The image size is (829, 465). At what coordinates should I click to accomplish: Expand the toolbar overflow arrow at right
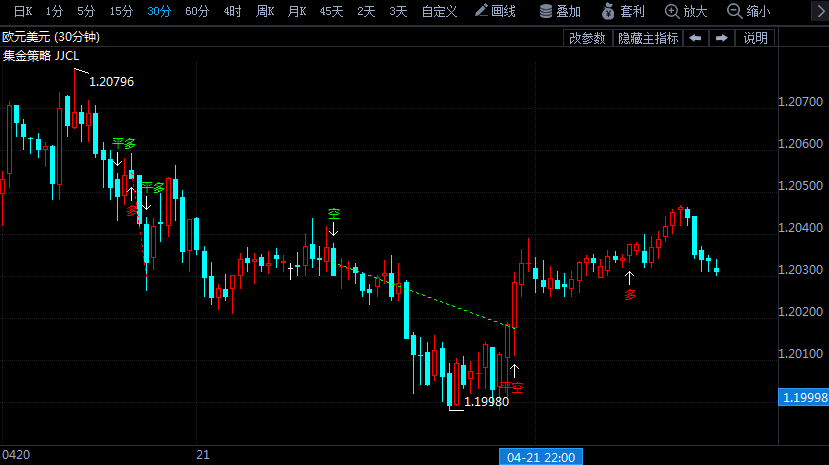click(819, 11)
